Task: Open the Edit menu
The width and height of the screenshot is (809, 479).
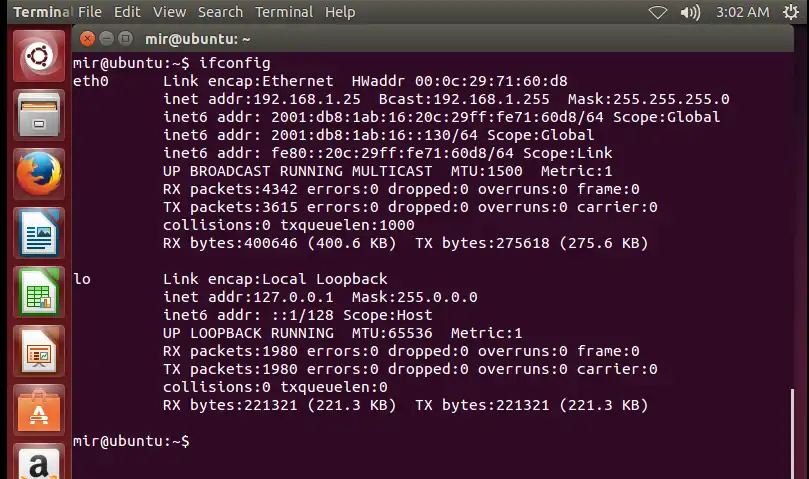Action: point(127,12)
